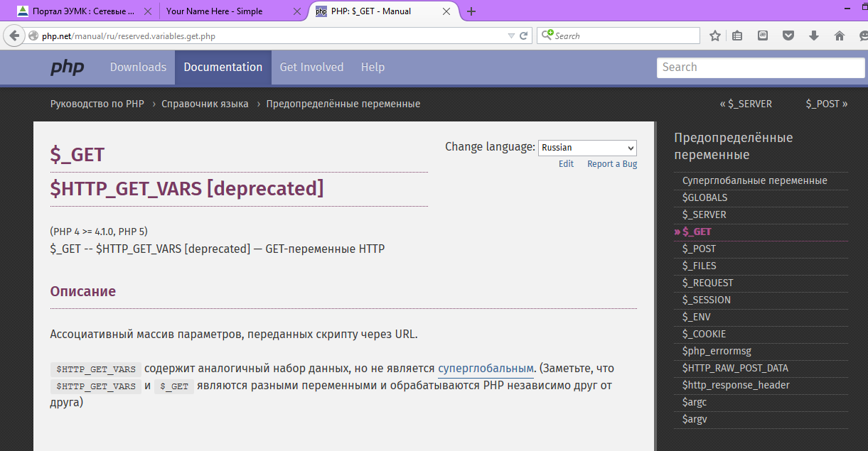Open the Help menu item
This screenshot has width=868, height=451.
(373, 67)
